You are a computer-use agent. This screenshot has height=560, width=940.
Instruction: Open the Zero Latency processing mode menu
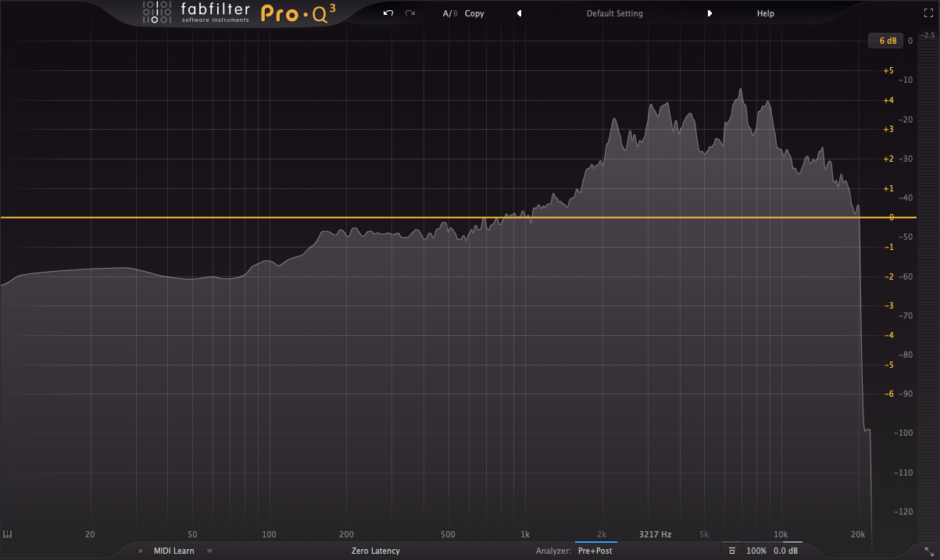click(x=376, y=551)
